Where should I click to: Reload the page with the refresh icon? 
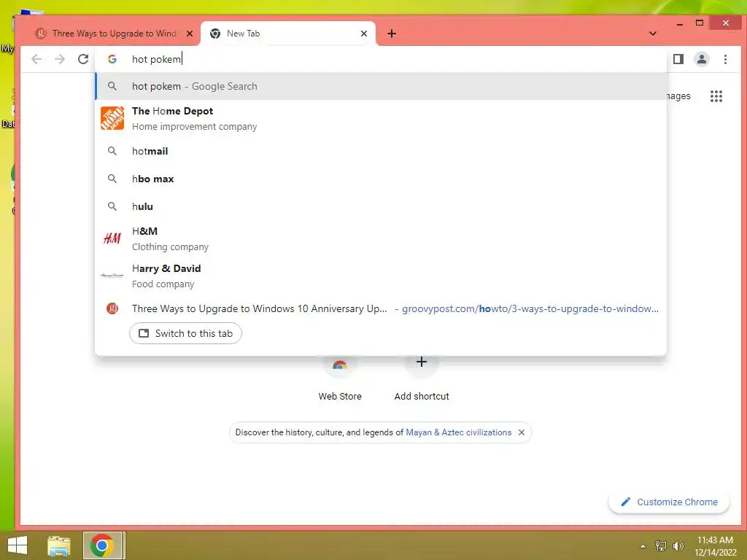[83, 59]
